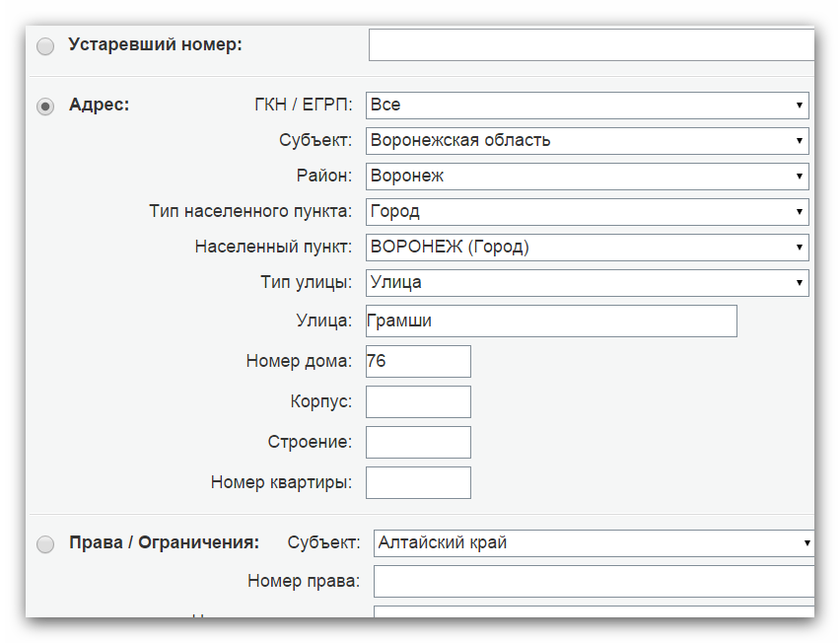Image resolution: width=840 pixels, height=643 pixels.
Task: Open the Субъект dropdown showing Алтайский край
Action: tap(594, 543)
